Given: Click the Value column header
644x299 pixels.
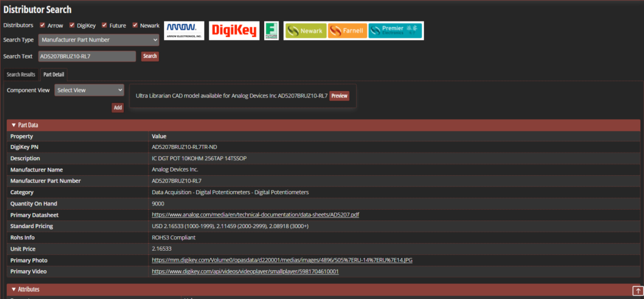Looking at the screenshot, I should tap(159, 136).
